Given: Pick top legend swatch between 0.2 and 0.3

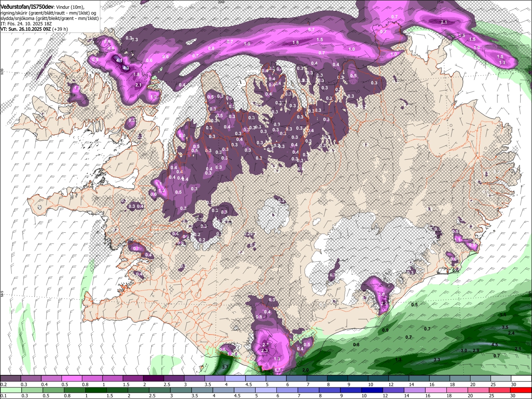Looking at the screenshot, I should coord(10,378).
